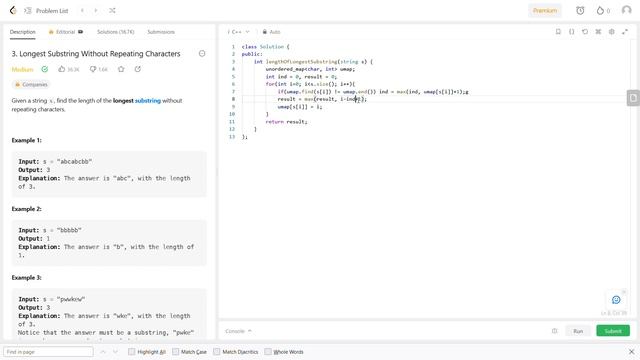
Task: Go to previous find match arrow
Action: [103, 352]
